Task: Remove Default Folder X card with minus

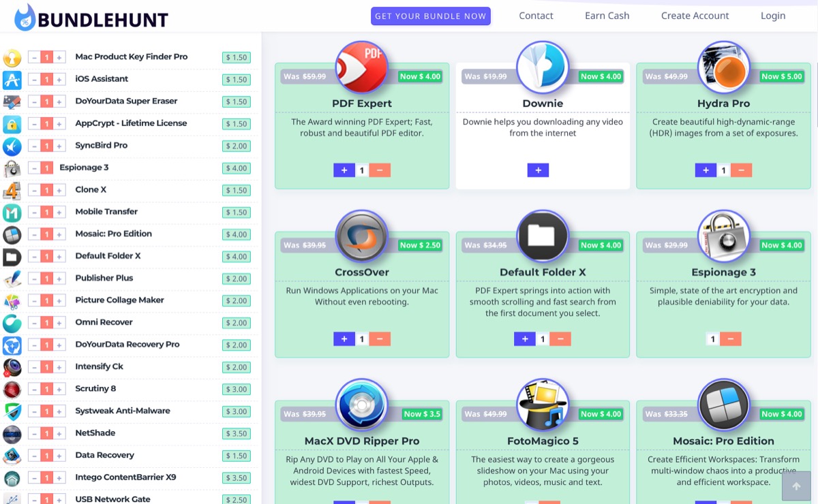Action: (560, 339)
